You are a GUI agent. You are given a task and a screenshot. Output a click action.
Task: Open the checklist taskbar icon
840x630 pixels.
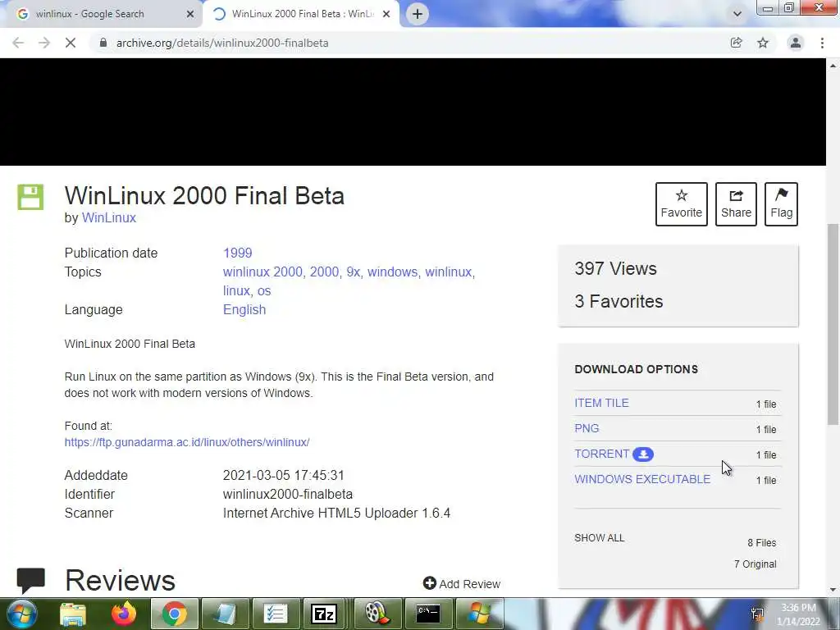(x=276, y=614)
